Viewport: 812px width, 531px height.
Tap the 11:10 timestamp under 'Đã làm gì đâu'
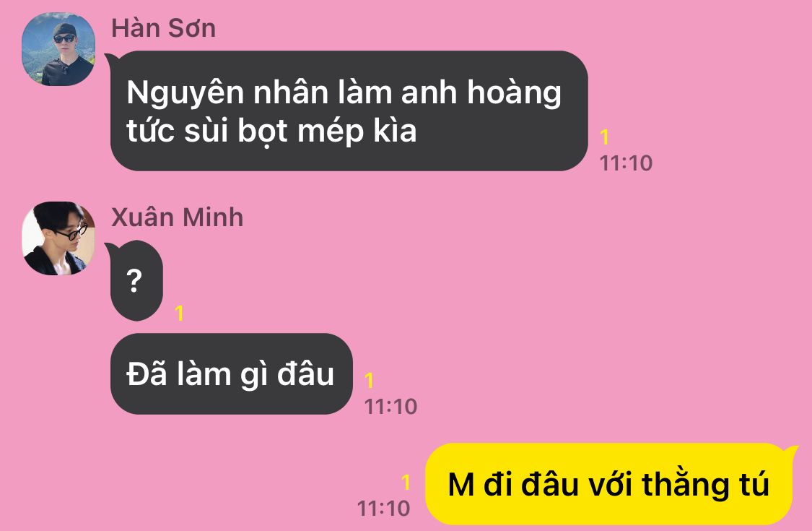coord(391,407)
